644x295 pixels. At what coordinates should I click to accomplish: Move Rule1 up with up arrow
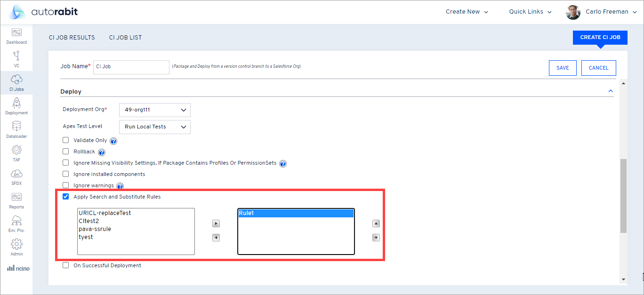[376, 223]
